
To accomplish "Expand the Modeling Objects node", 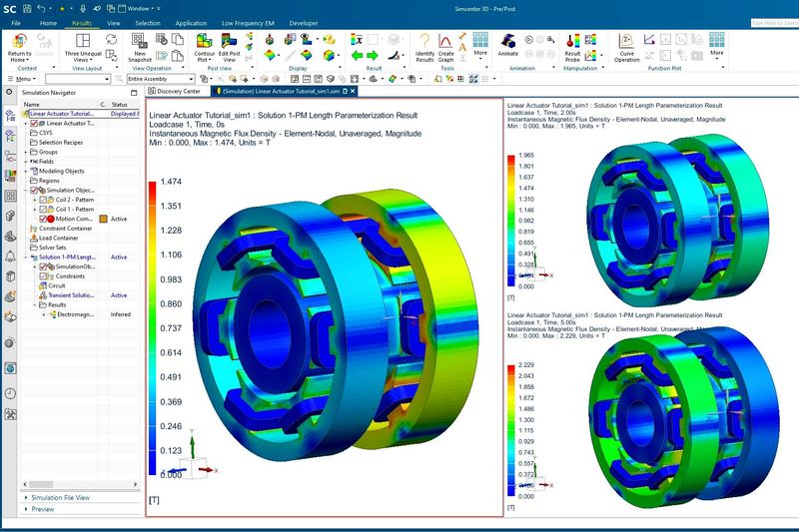I will coord(26,171).
